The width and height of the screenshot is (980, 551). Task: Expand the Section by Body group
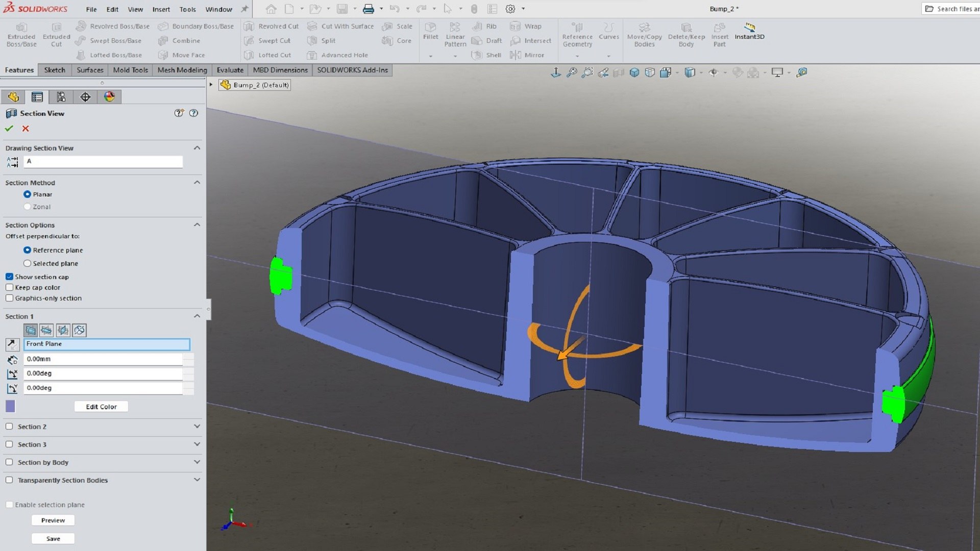pos(197,462)
